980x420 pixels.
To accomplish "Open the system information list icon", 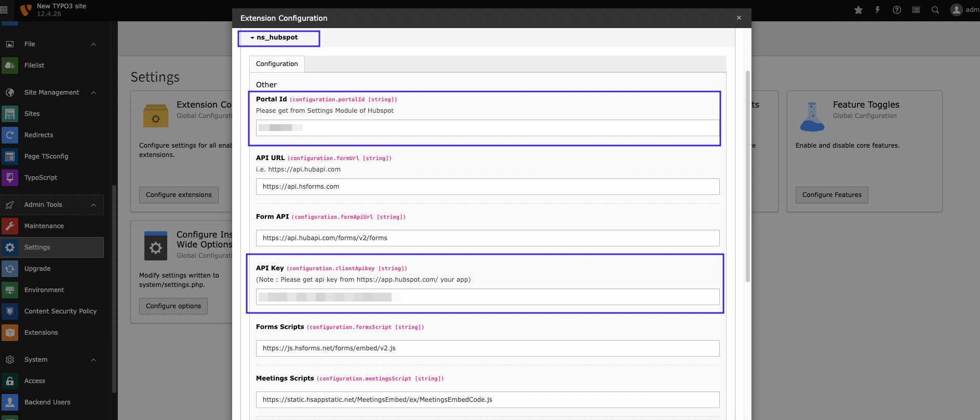I will [x=916, y=10].
